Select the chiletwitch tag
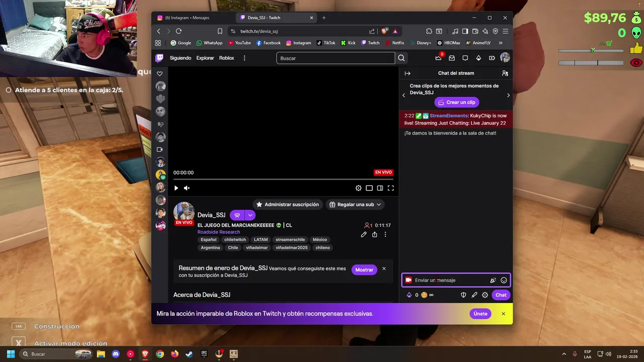 tap(235, 240)
